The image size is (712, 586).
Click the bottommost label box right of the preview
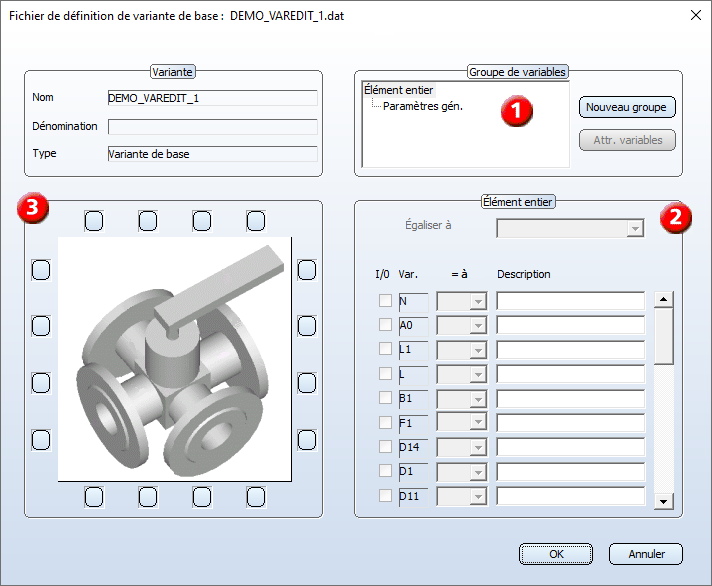coord(307,440)
